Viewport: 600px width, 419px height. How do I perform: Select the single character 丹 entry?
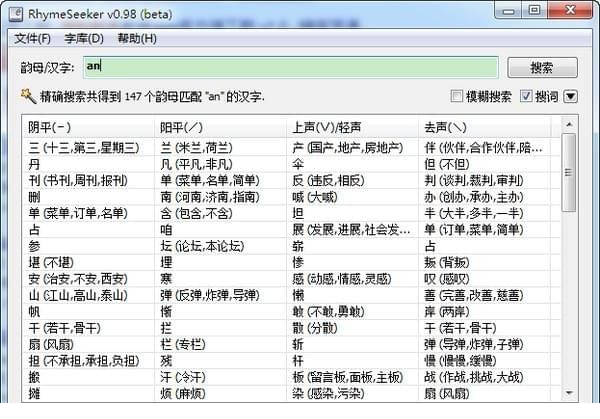pos(34,164)
